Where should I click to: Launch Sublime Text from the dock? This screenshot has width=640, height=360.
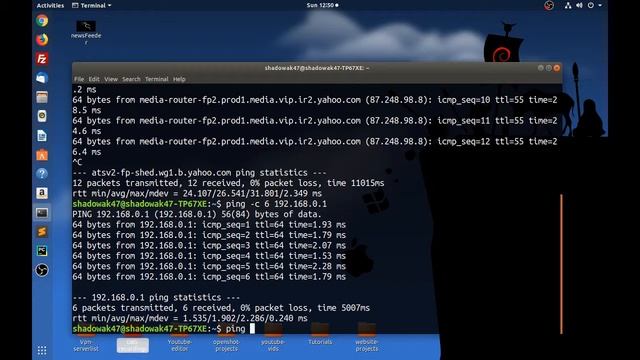(x=42, y=232)
